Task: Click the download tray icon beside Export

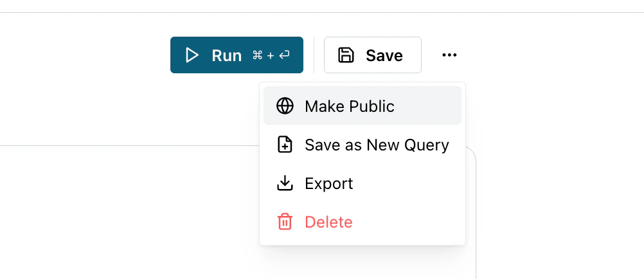Action: click(285, 183)
